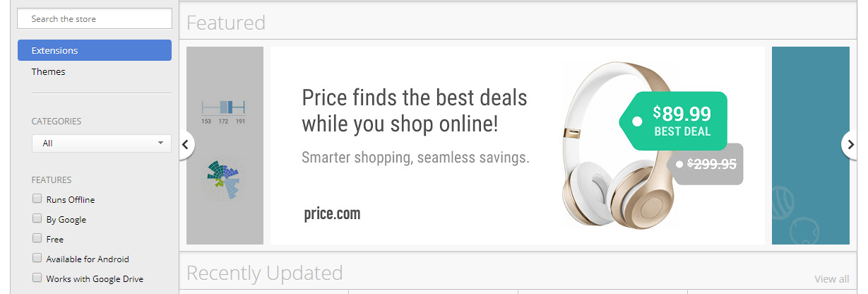Toggle the Free checkbox
The width and height of the screenshot is (868, 294).
[x=37, y=239]
